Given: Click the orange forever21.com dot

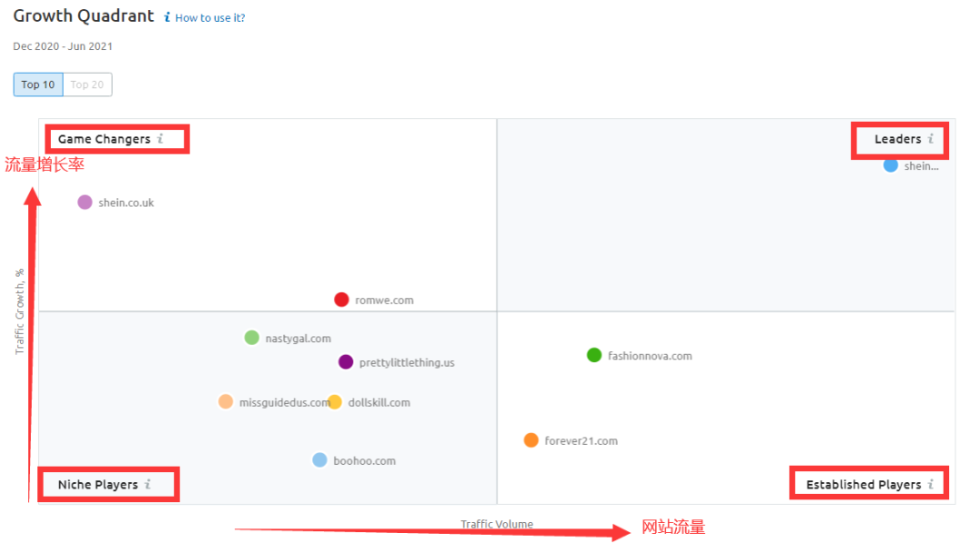Looking at the screenshot, I should tap(531, 440).
